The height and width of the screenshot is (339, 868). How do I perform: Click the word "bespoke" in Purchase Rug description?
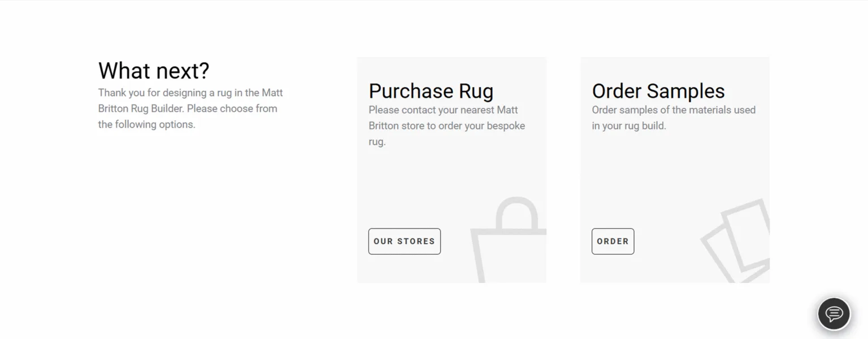point(506,126)
